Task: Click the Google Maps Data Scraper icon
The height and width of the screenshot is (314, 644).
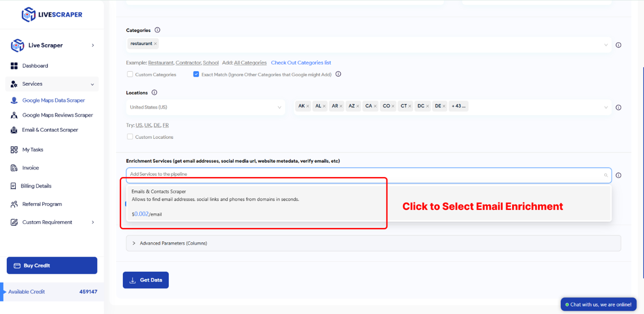Action: point(14,100)
